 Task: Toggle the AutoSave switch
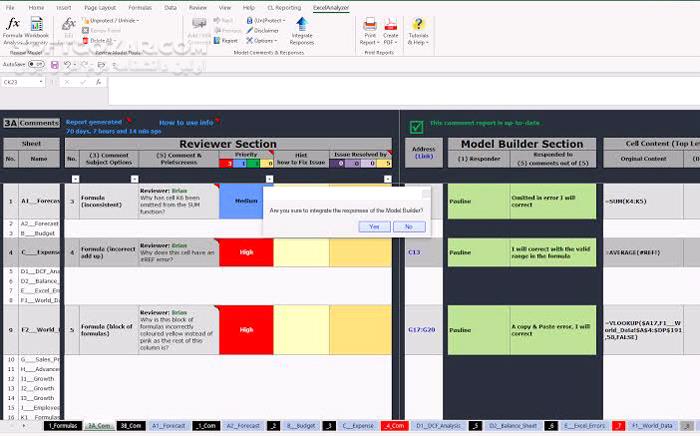point(36,64)
